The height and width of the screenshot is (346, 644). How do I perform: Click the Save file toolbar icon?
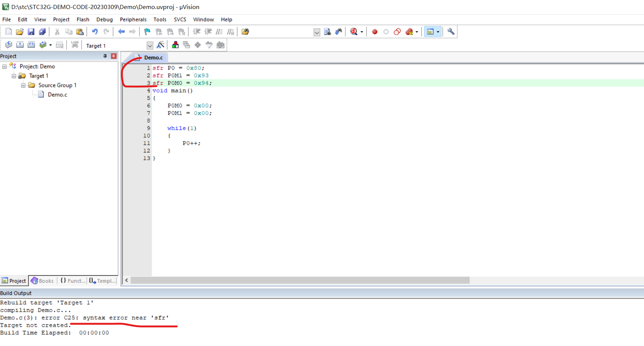click(x=31, y=32)
